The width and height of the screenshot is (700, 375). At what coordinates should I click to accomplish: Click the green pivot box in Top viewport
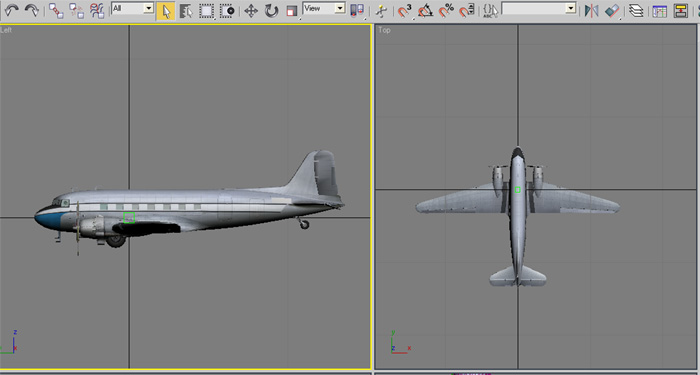click(x=517, y=190)
